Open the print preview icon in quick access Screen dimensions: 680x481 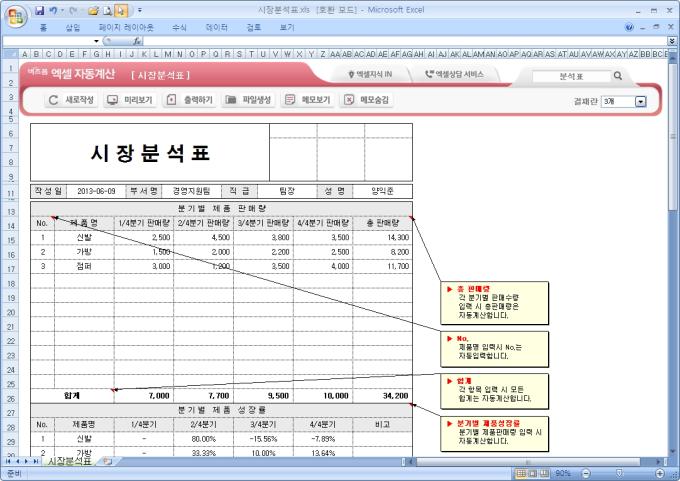point(108,10)
